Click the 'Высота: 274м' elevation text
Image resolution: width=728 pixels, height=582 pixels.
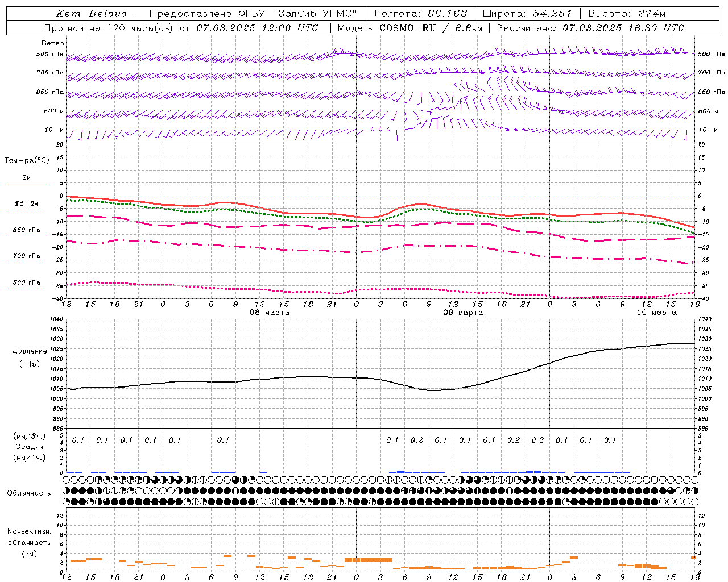coord(627,14)
